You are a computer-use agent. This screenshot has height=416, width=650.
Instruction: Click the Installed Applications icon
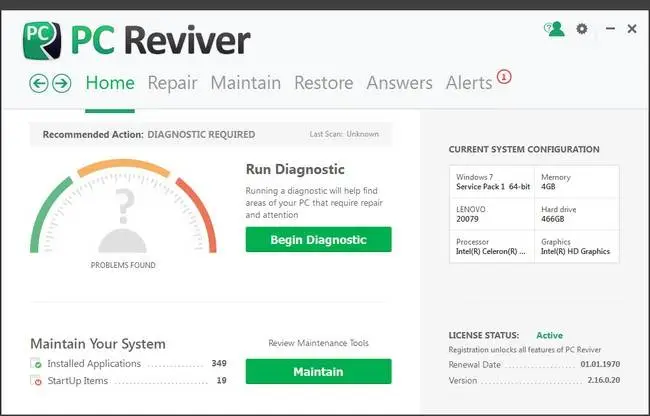(x=36, y=363)
